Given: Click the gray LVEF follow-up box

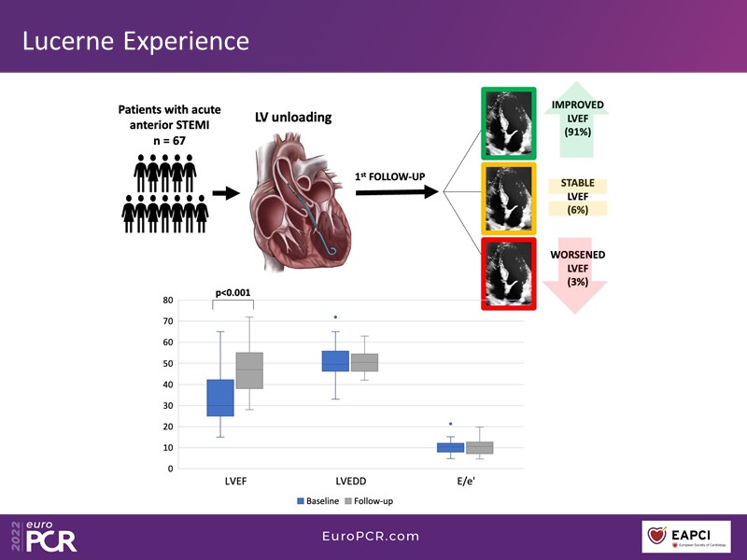Looking at the screenshot, I should 250,371.
